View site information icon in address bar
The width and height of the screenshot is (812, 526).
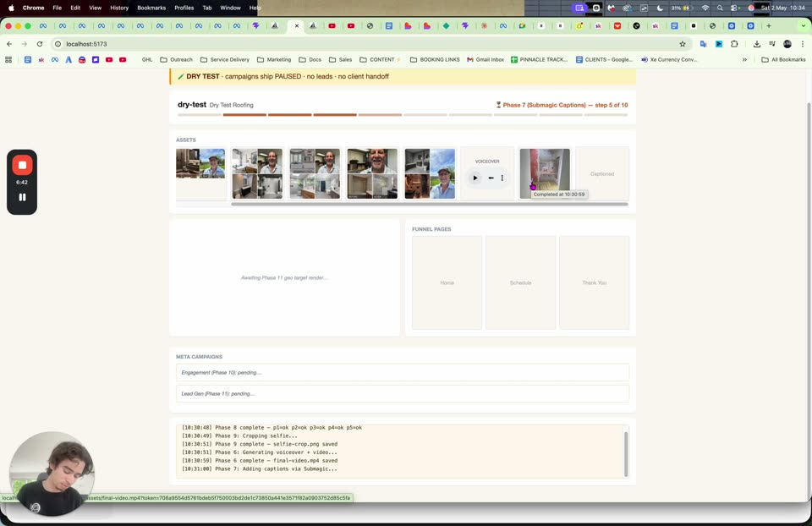[x=58, y=44]
